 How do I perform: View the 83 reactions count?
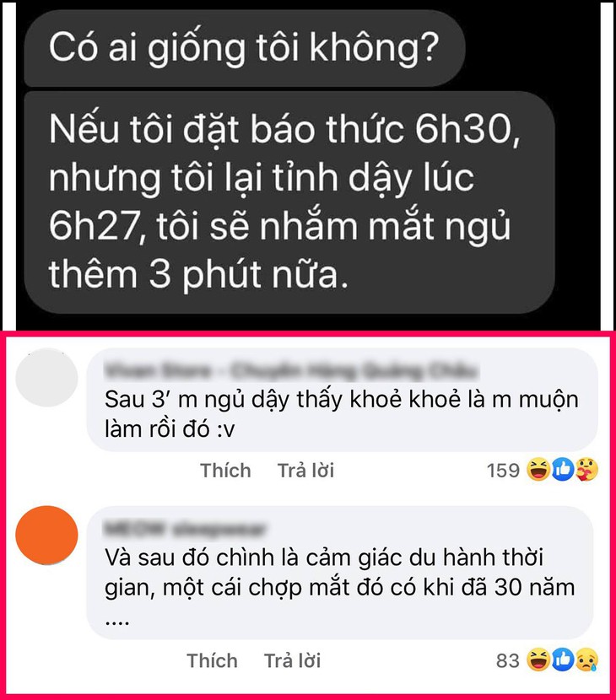click(x=508, y=660)
